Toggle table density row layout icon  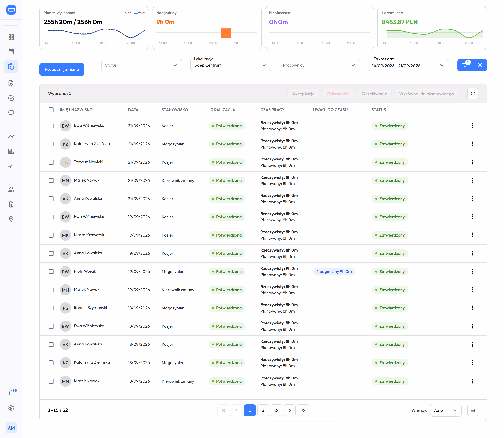(x=473, y=410)
